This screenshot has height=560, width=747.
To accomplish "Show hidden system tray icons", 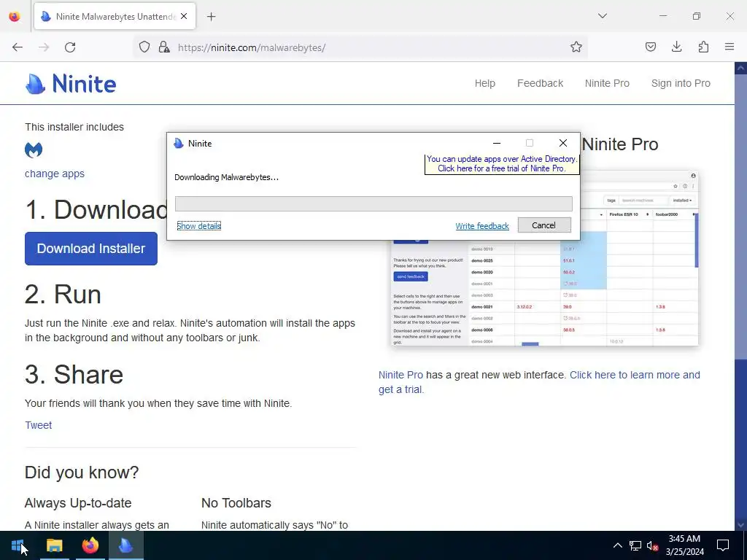I will point(617,545).
